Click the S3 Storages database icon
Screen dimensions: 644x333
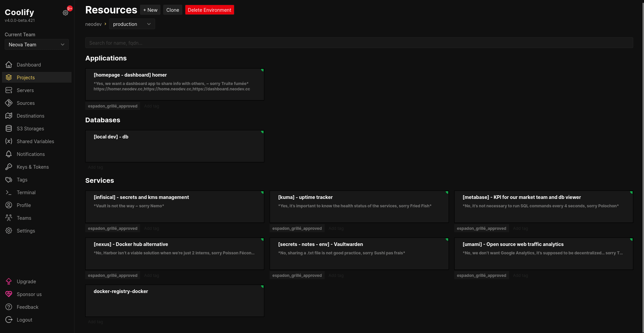(9, 129)
